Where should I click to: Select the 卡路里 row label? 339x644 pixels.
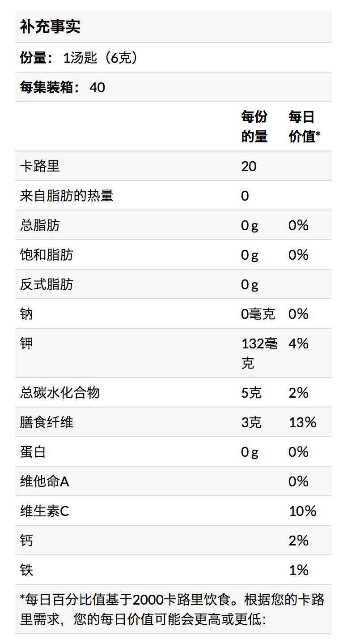(40, 167)
